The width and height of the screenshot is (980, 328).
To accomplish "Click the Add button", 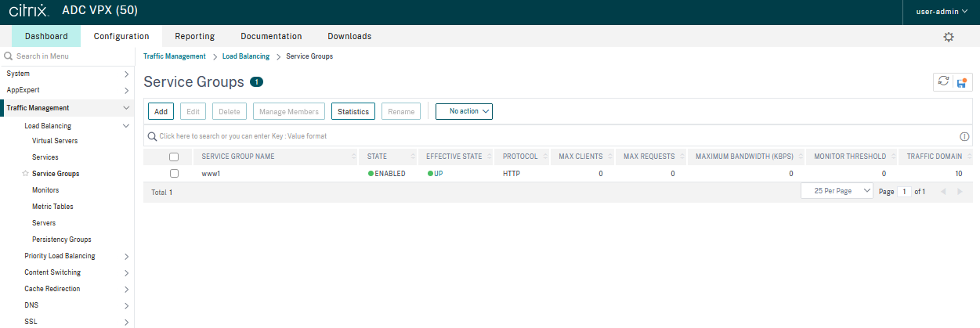I will click(x=161, y=111).
